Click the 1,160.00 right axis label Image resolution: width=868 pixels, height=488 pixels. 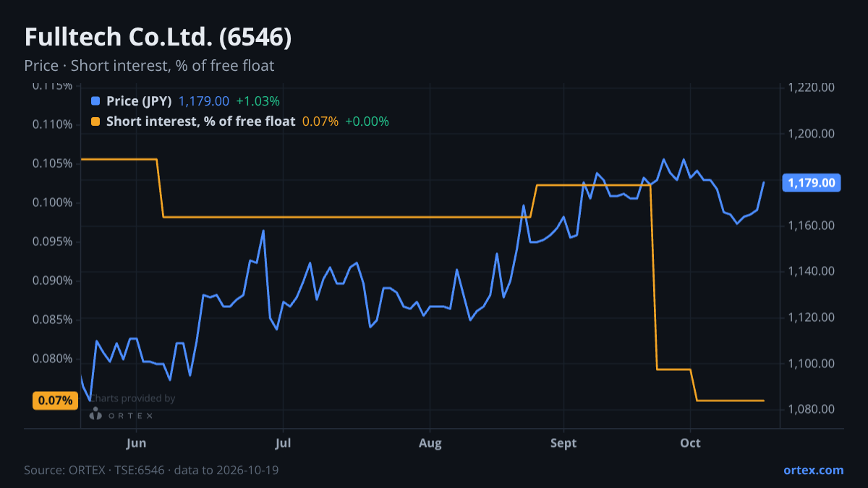coord(812,226)
